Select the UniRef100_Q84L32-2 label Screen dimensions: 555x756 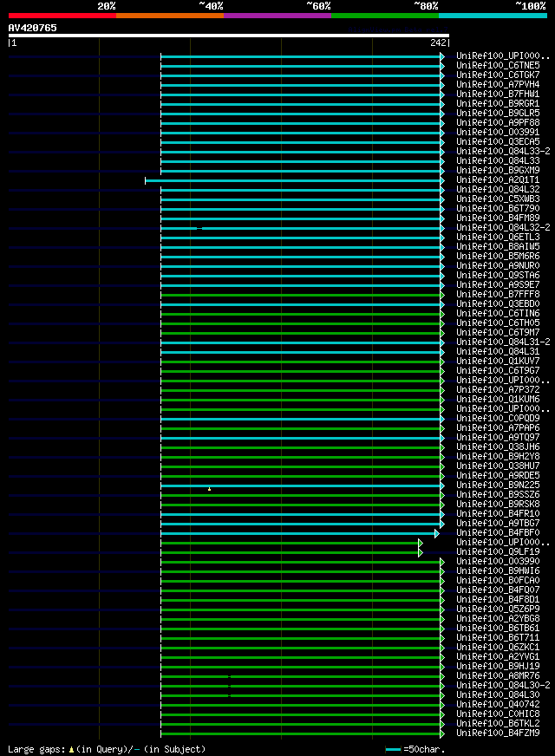pos(504,227)
